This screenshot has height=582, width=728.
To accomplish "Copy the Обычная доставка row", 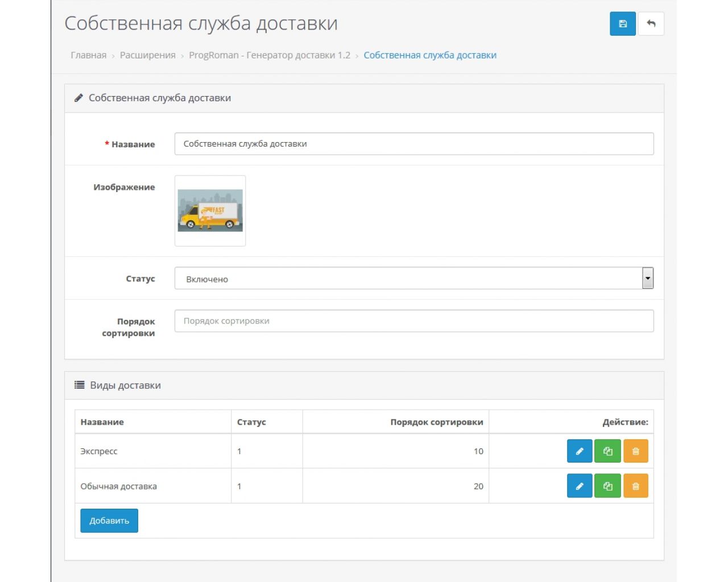I will 607,486.
